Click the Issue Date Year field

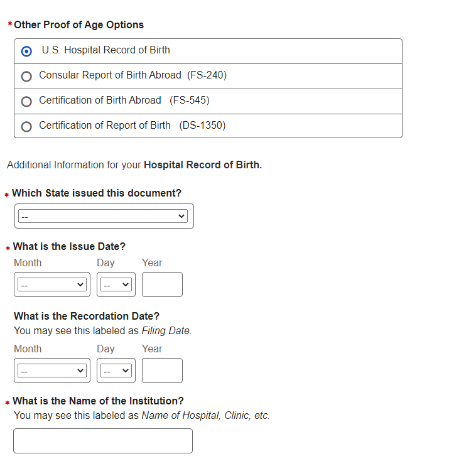click(x=162, y=284)
